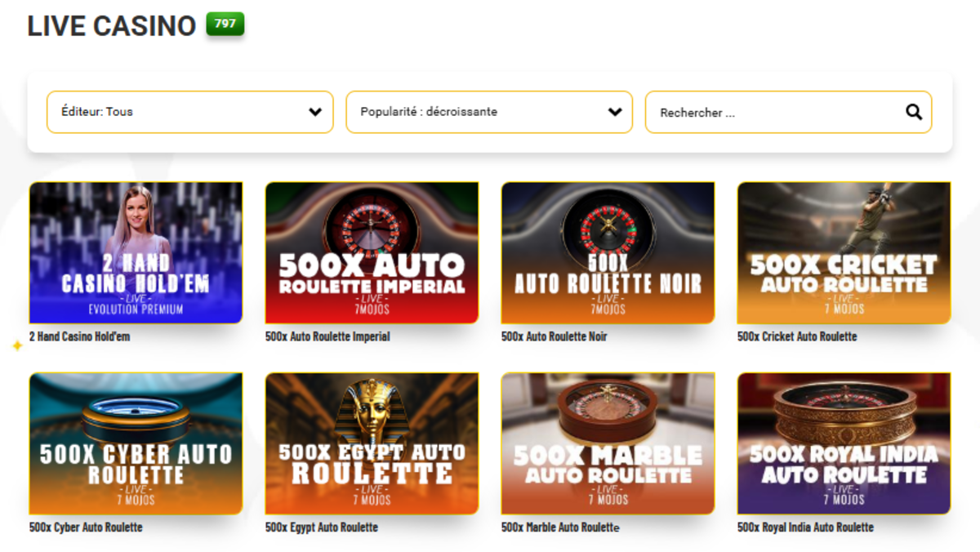Screen dimensions: 980x552
Task: Open 500x Royal India Auto Roulette thumbnail
Action: point(844,443)
